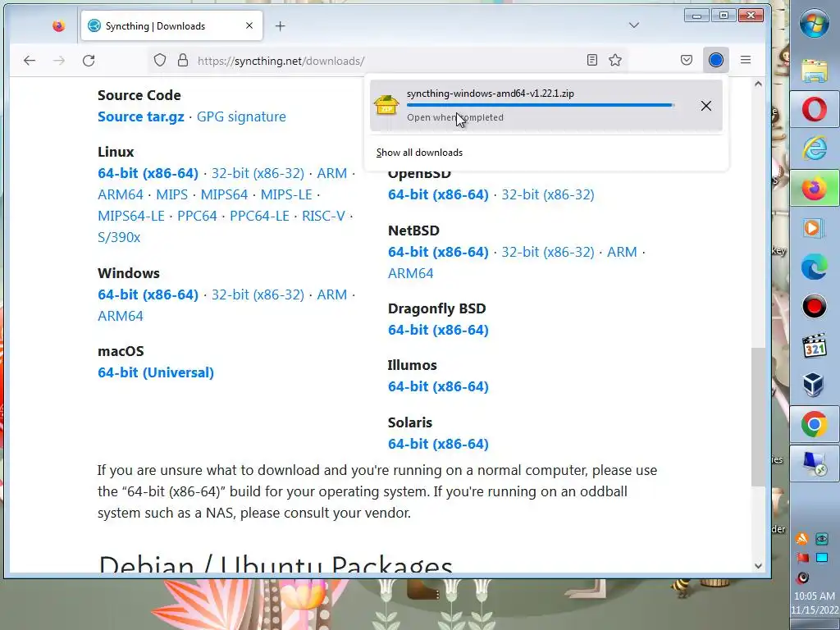The height and width of the screenshot is (630, 840).
Task: Download Linux 32-bit (x86-32) build
Action: click(258, 174)
